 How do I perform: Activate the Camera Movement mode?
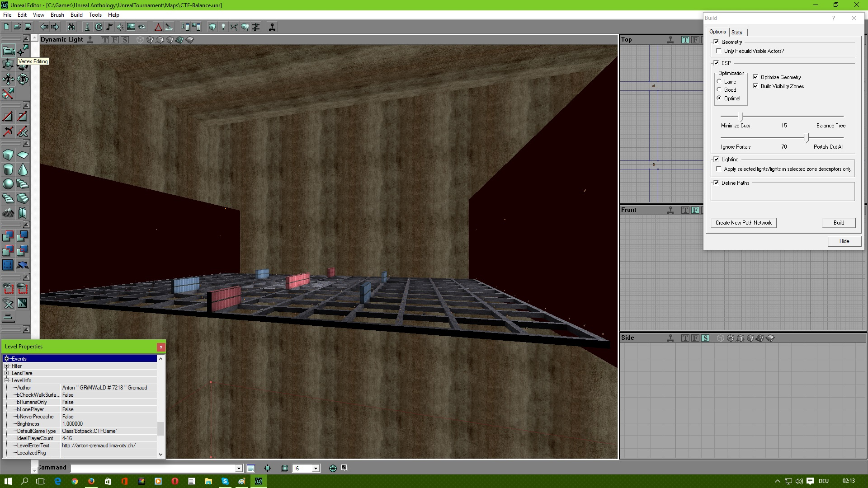pos(8,51)
